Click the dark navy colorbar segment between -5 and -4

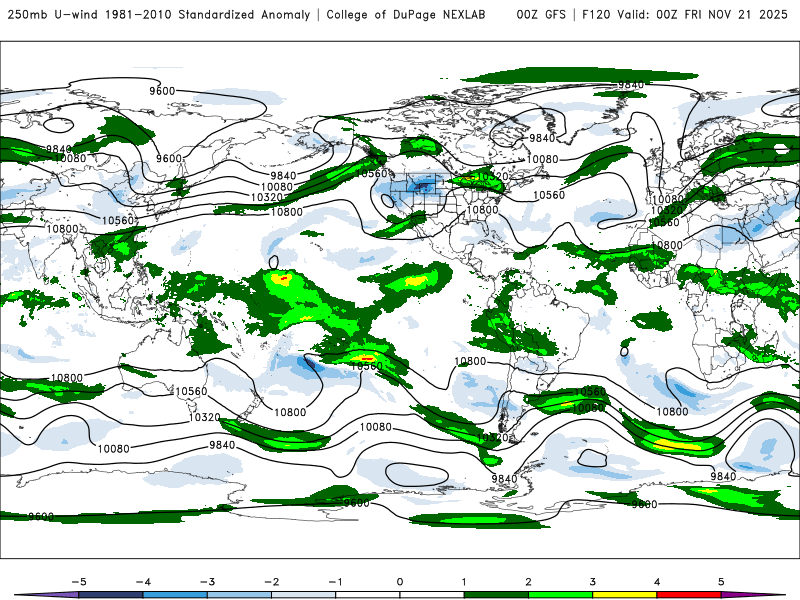111,595
